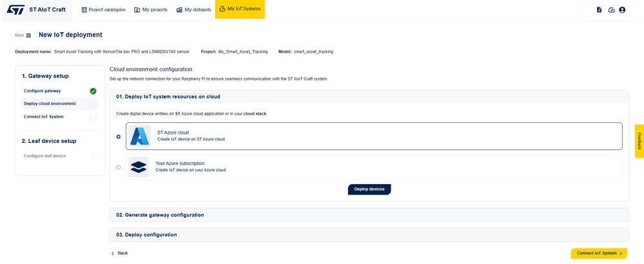The width and height of the screenshot is (644, 264).
Task: Click the ST Azure cloud logo
Action: pyautogui.click(x=140, y=137)
